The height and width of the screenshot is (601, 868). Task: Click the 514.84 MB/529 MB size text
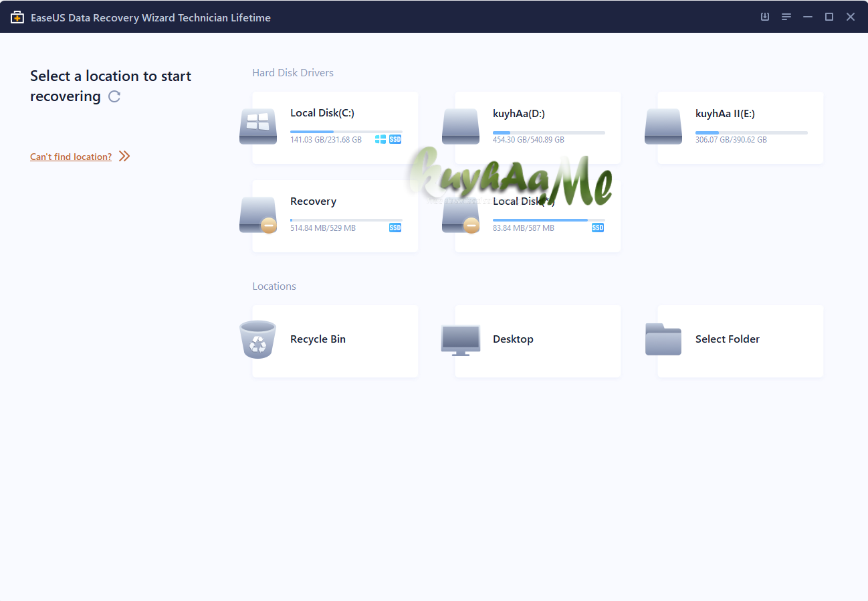[323, 228]
